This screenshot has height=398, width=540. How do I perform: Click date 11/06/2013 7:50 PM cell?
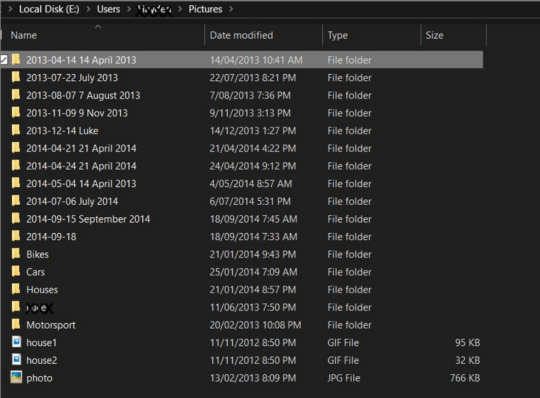pyautogui.click(x=252, y=307)
